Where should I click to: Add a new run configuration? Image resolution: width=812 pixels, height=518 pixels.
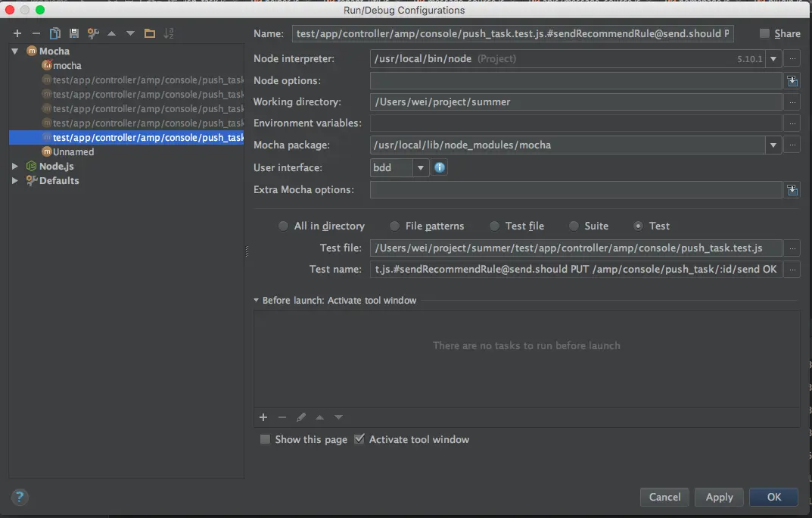pos(17,33)
